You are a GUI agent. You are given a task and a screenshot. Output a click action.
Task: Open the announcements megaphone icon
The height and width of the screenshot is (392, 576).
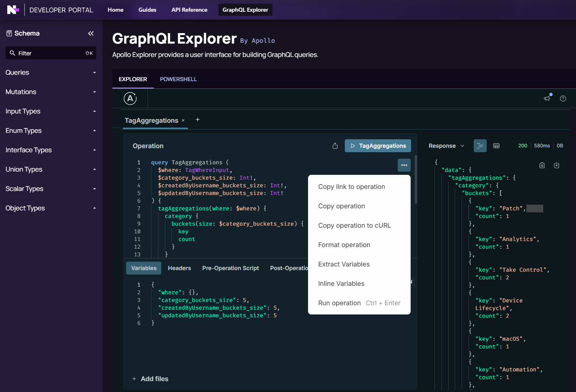click(547, 99)
